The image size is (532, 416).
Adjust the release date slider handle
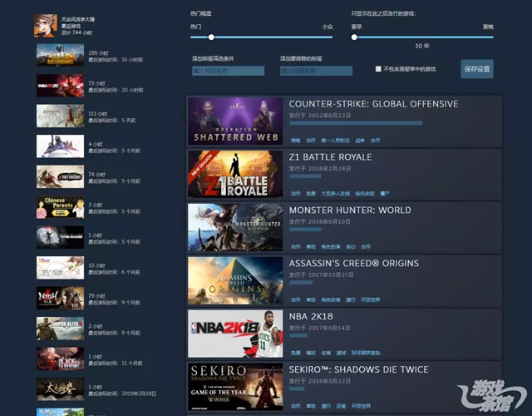click(x=354, y=37)
